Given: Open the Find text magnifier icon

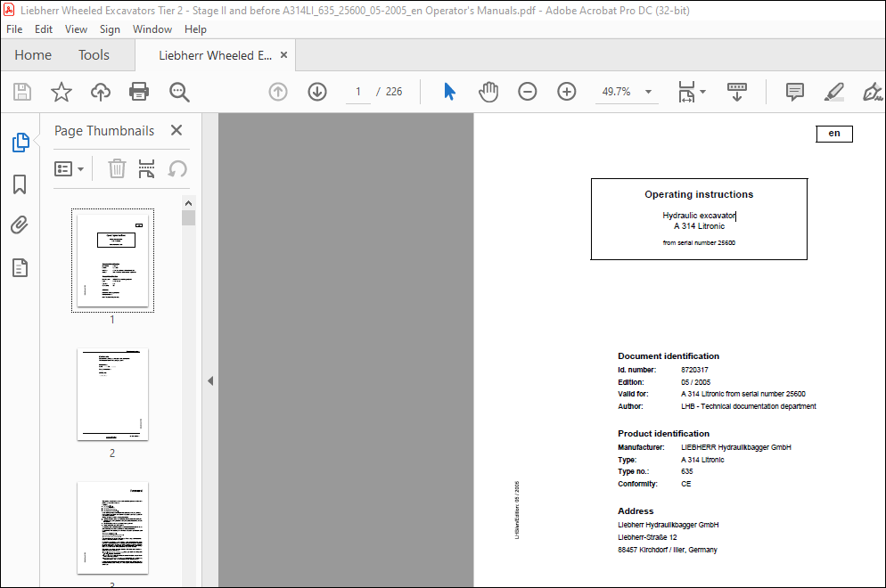Looking at the screenshot, I should (179, 92).
